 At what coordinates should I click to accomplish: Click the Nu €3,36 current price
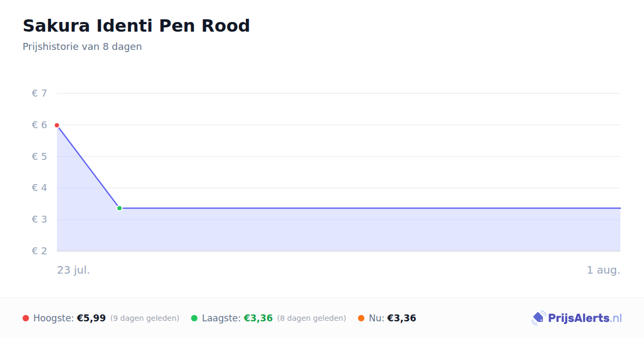pyautogui.click(x=401, y=318)
